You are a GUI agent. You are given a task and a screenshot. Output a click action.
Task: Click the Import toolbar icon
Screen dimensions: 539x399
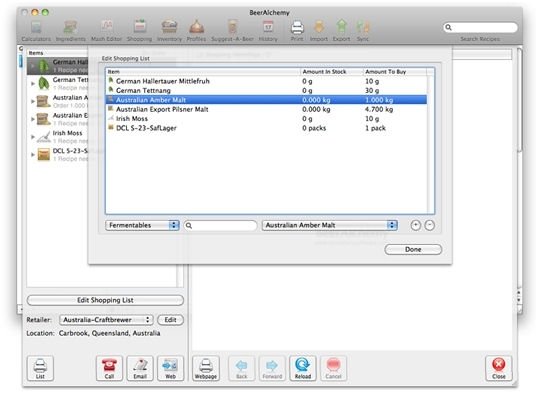tap(319, 31)
